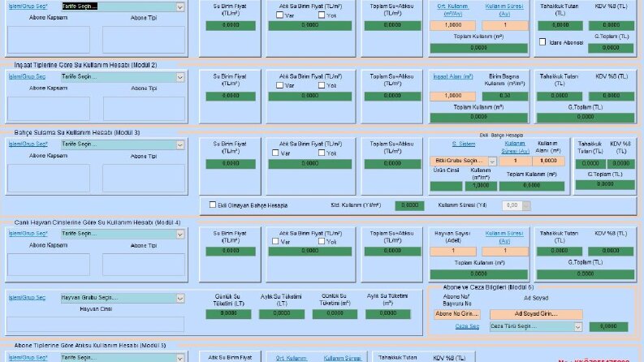
Task: Click İşlem/Grup Seç link in the topmost section
Action: (x=28, y=6)
